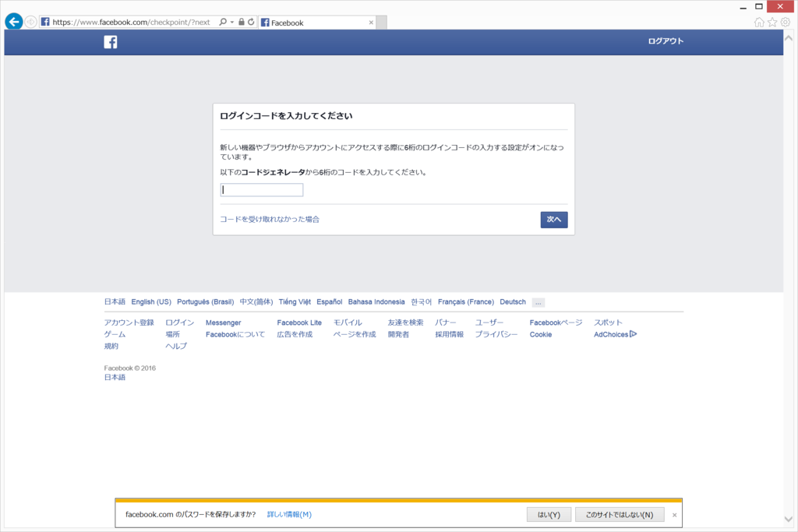Open the モバイル footer link

pyautogui.click(x=348, y=322)
